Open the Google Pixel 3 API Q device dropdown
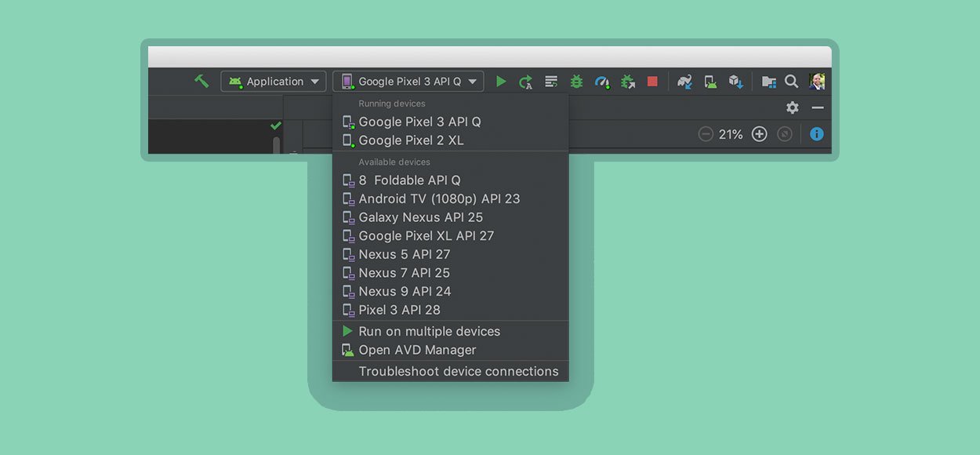 tap(408, 82)
